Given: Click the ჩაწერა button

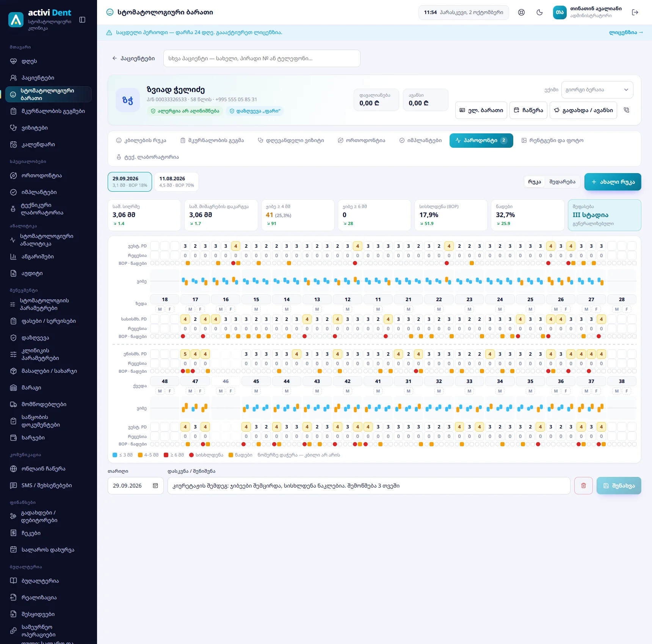Looking at the screenshot, I should [528, 110].
